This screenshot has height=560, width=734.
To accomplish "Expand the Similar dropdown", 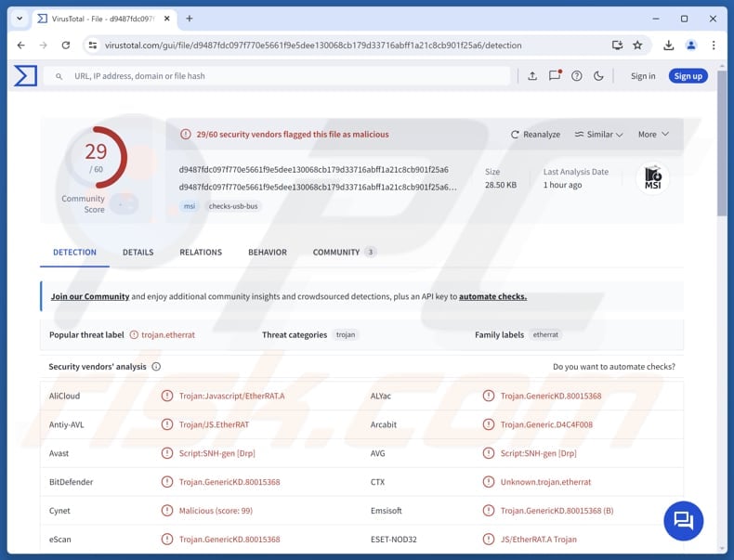I will (598, 135).
